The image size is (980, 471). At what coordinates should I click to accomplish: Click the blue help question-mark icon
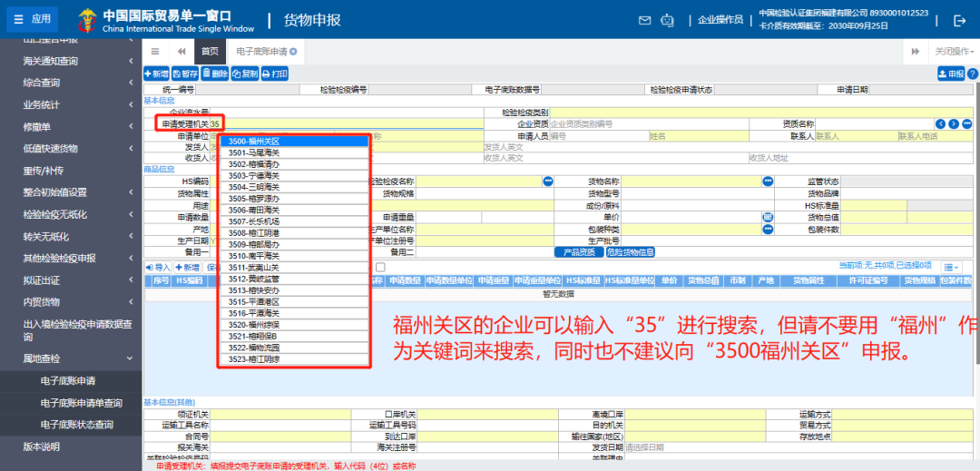(973, 74)
